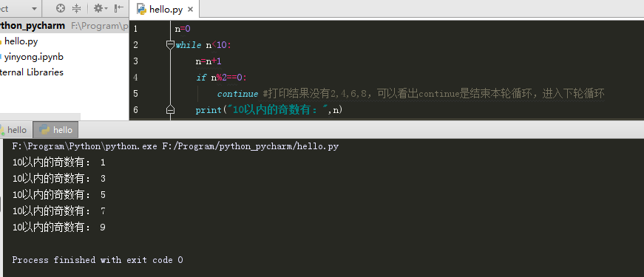The height and width of the screenshot is (277, 644).
Task: Click the Hide Project panel icon
Action: click(x=119, y=8)
